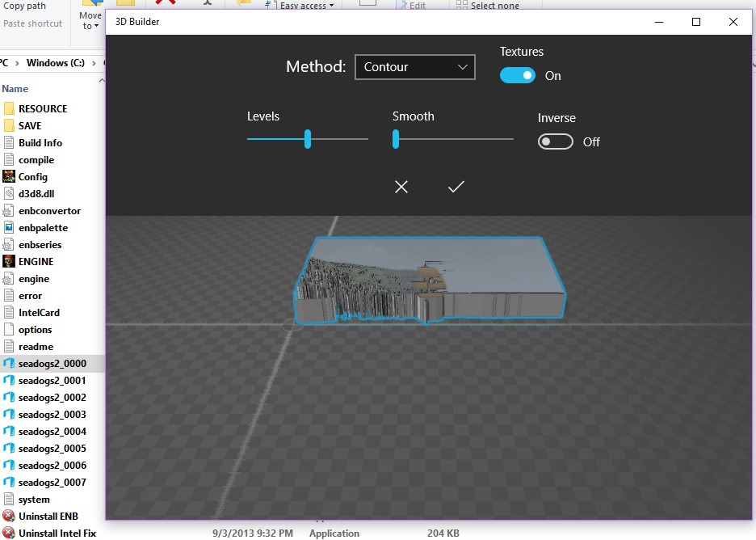This screenshot has width=756, height=540.
Task: Select the enbseries settings file icon
Action: pyautogui.click(x=8, y=245)
